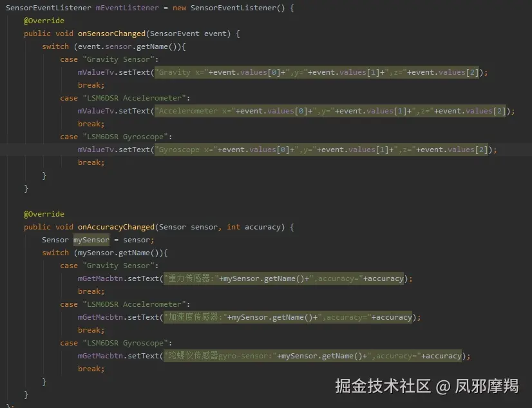Click mGetMacbtn.setText on the 加速度传感器 line

[119, 317]
